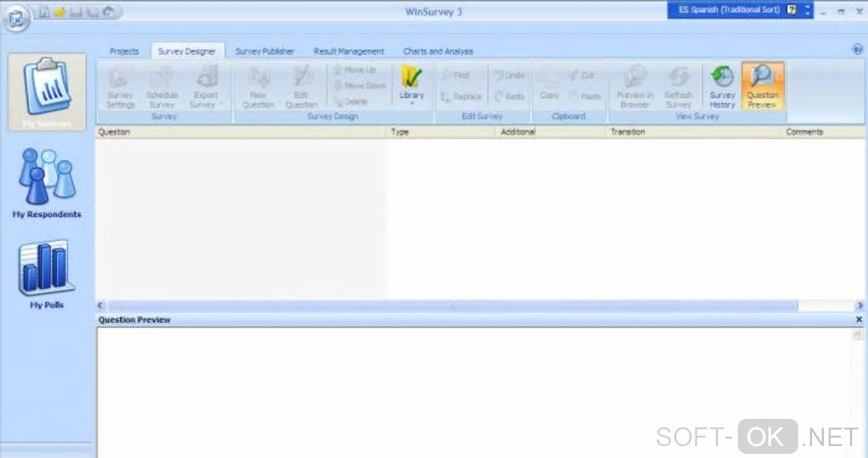Viewport: 868px width, 458px height.
Task: Click Undo in Edit Survey group
Action: [509, 75]
